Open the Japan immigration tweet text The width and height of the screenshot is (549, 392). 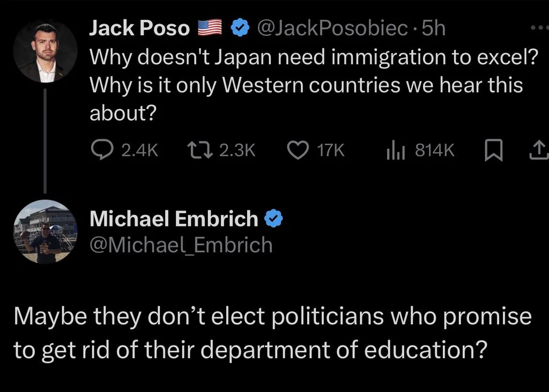coord(313,85)
